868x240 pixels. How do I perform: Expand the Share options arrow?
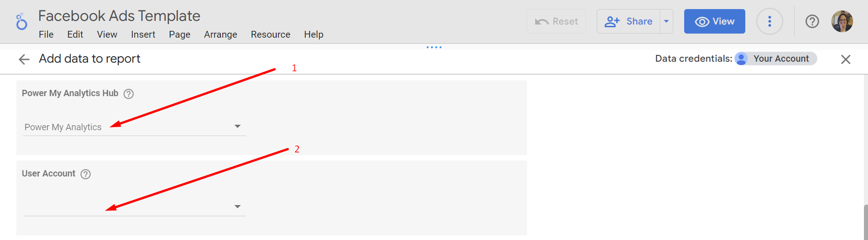[666, 21]
